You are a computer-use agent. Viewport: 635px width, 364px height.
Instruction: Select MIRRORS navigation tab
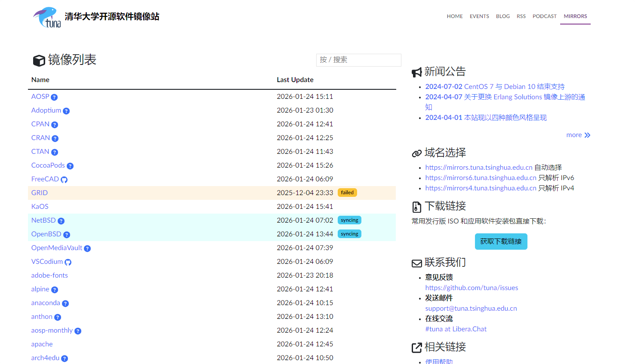pos(575,16)
